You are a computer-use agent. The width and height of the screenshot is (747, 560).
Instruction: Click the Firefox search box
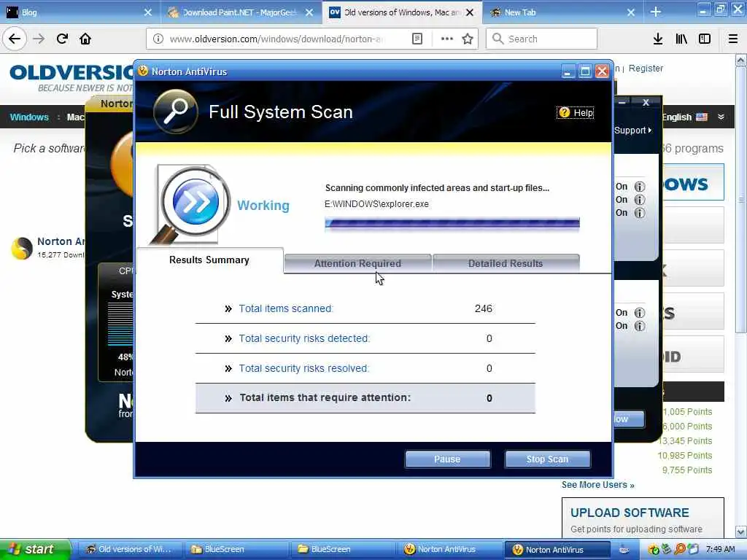(x=542, y=39)
